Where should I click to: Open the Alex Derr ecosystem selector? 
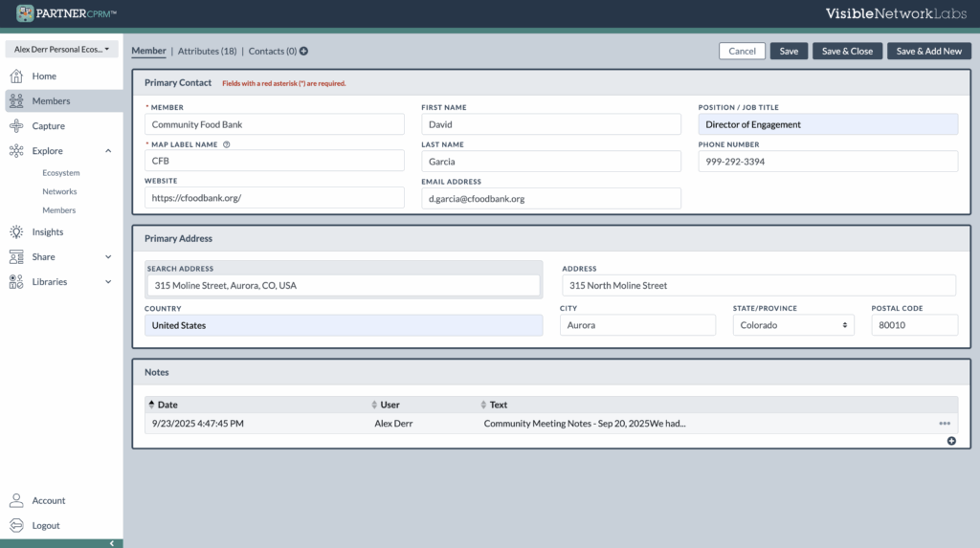click(x=61, y=49)
